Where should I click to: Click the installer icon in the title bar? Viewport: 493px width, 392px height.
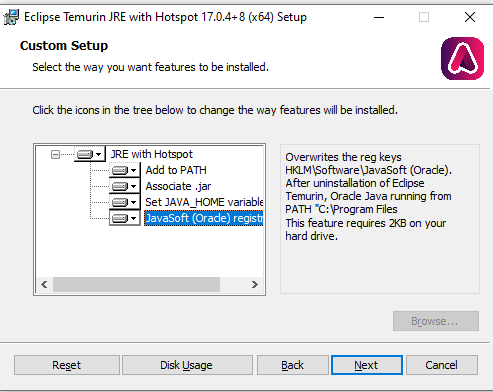coord(11,17)
